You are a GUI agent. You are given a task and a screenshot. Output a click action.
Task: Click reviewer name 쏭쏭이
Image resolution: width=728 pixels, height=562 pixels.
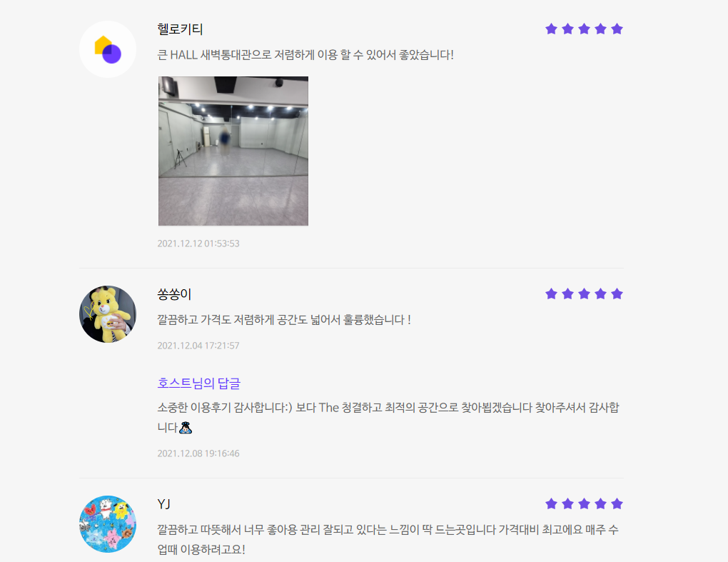click(x=174, y=294)
